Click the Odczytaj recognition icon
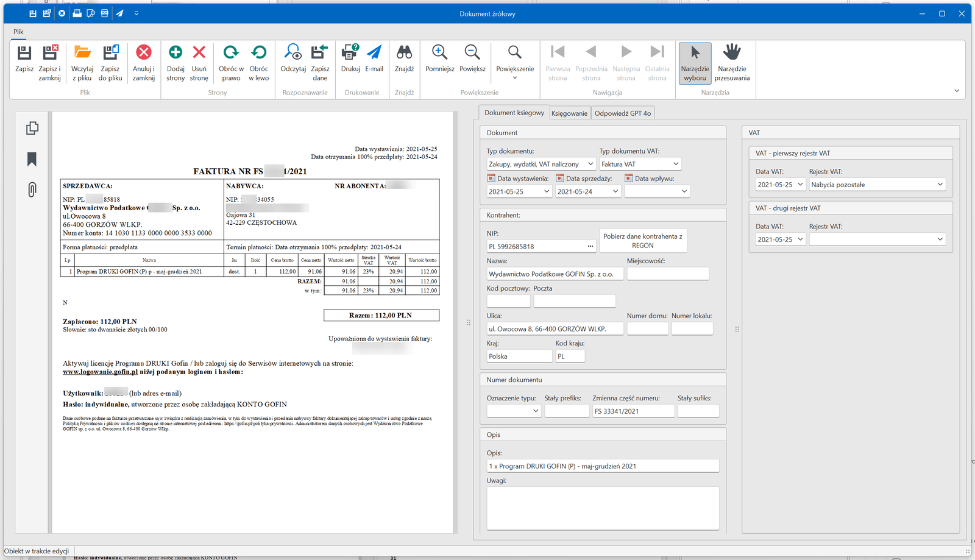 293,53
